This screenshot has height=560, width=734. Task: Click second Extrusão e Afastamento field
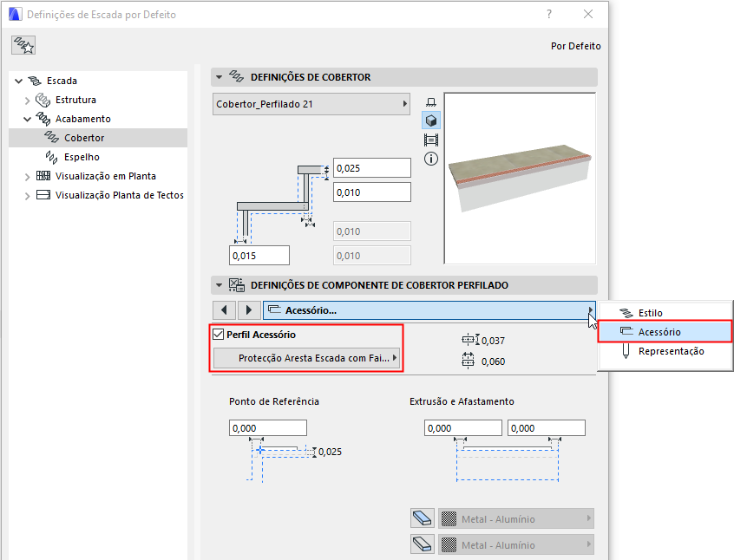click(x=547, y=428)
